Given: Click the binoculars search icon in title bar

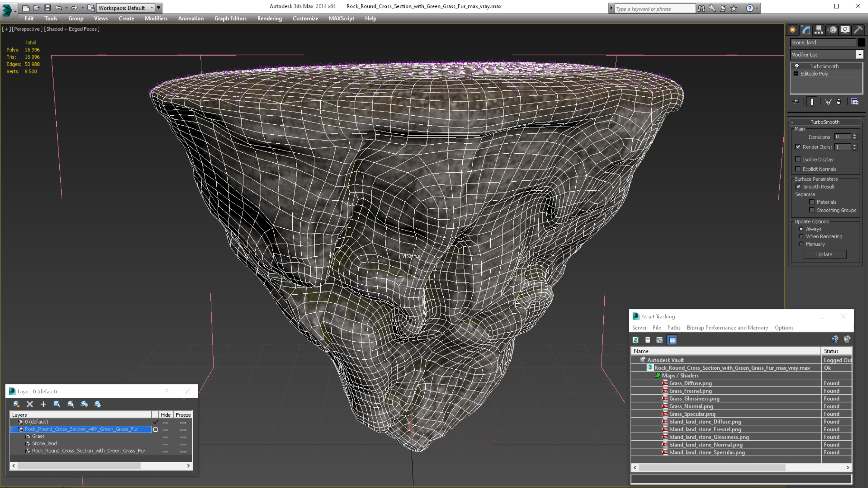Looking at the screenshot, I should coord(701,8).
